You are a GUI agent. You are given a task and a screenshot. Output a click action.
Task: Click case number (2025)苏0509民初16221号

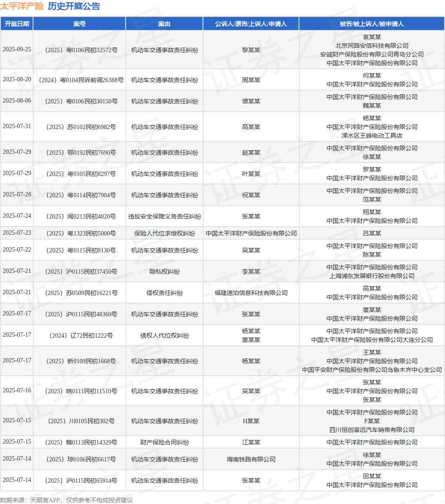81,293
